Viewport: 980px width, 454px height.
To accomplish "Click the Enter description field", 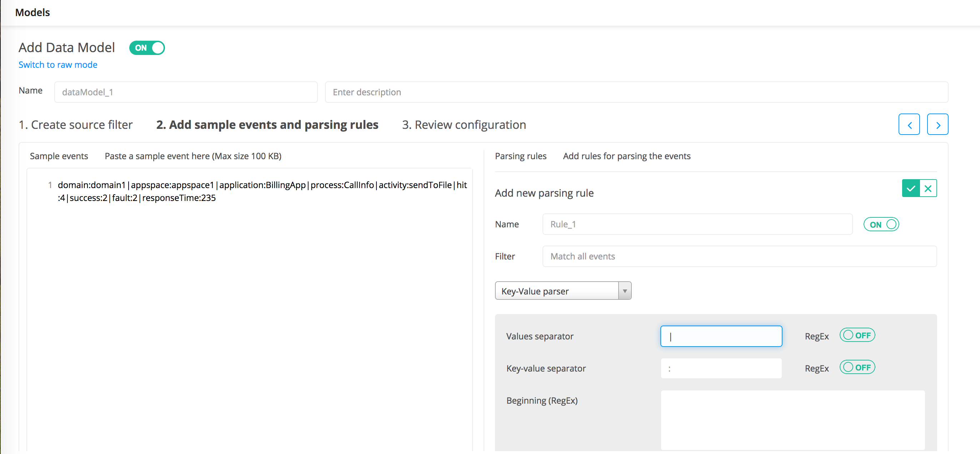I will 636,92.
